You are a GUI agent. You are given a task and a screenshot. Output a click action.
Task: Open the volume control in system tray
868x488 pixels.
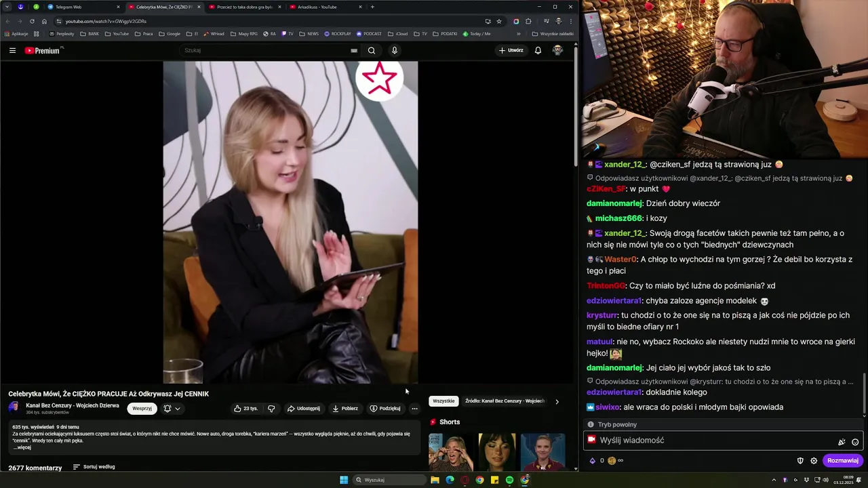[x=825, y=480]
